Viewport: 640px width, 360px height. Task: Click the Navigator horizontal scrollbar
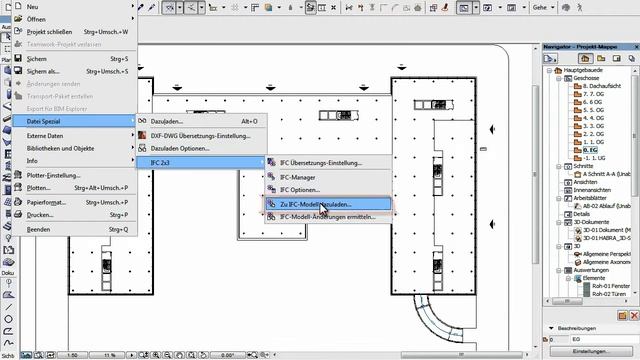point(587,301)
